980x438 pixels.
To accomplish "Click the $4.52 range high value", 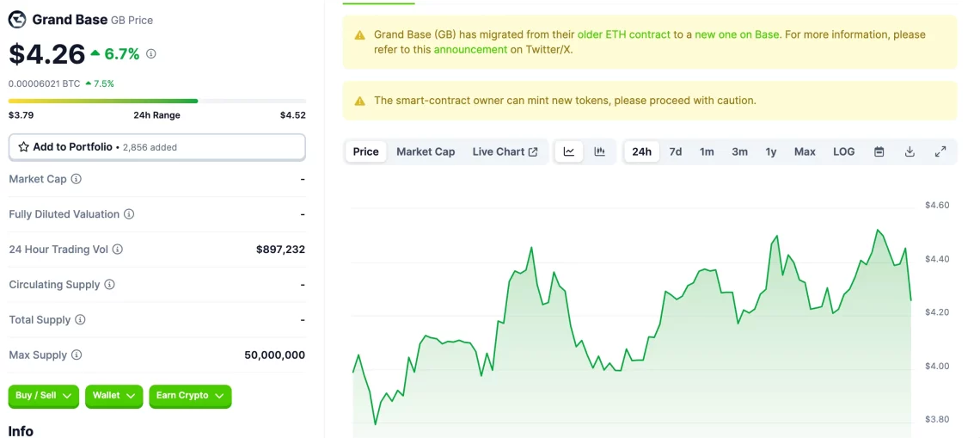I will pos(293,115).
